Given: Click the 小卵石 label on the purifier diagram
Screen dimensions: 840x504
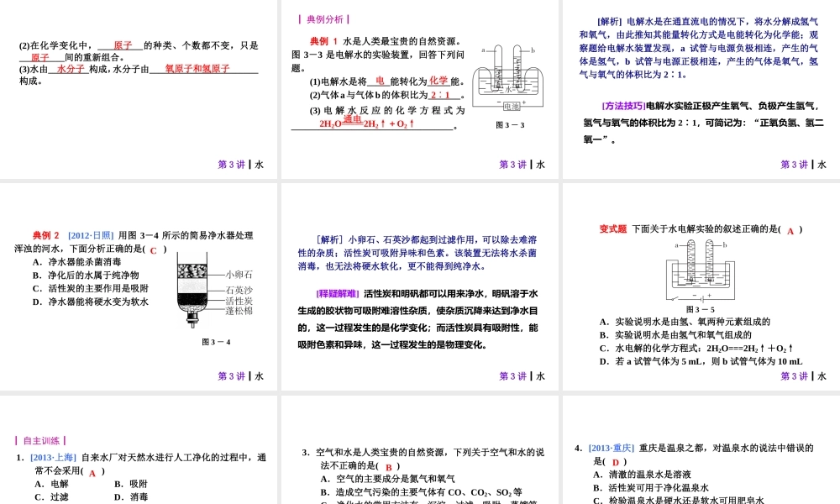Looking at the screenshot, I should coord(239,275).
